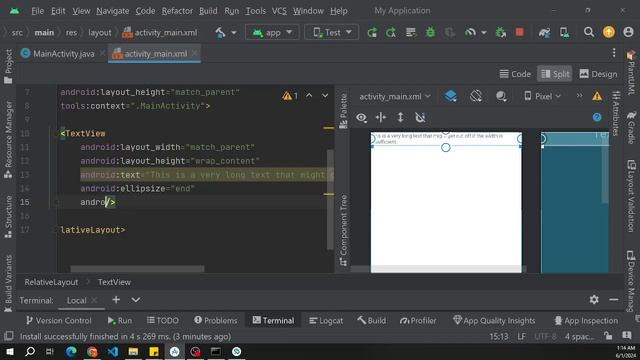Toggle the Clear constraints icon in design toolbar
This screenshot has width=640, height=360.
point(420,118)
